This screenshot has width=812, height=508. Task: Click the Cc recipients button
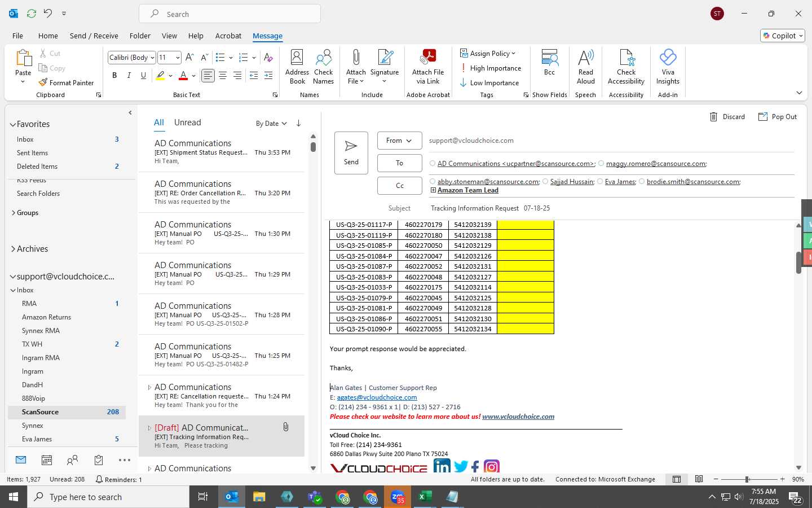(x=400, y=186)
